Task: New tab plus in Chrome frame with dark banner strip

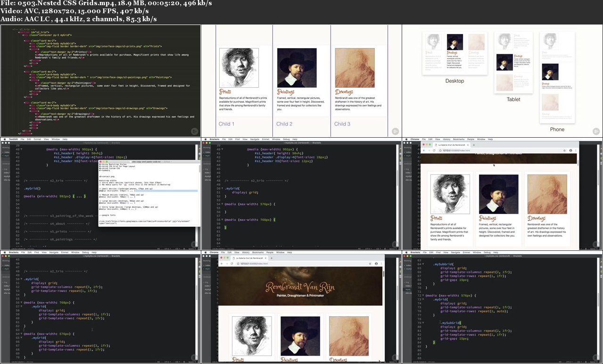Action: [x=474, y=145]
